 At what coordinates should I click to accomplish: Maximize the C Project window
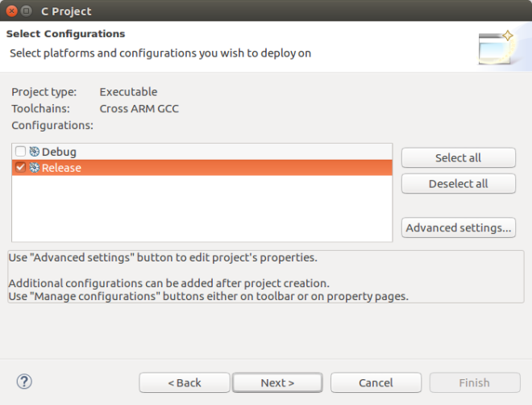point(26,11)
